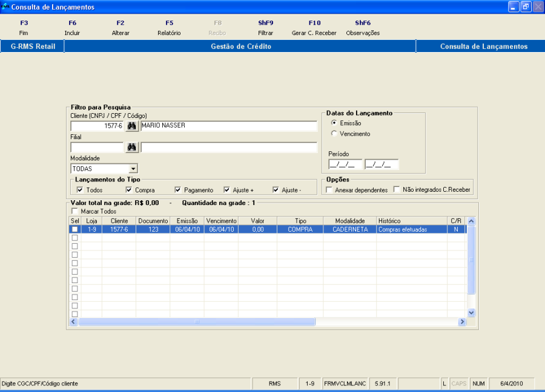Click the Documento column header
The height and width of the screenshot is (392, 545).
(153, 221)
